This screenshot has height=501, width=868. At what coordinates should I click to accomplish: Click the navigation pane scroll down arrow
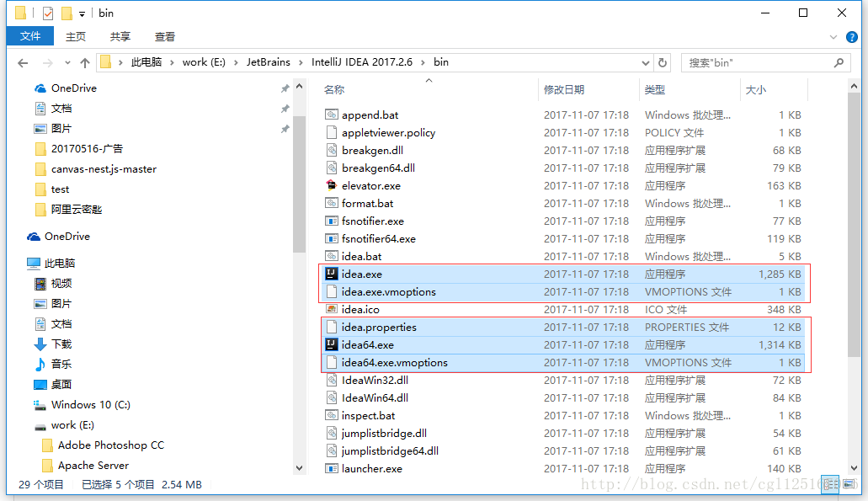pyautogui.click(x=299, y=468)
